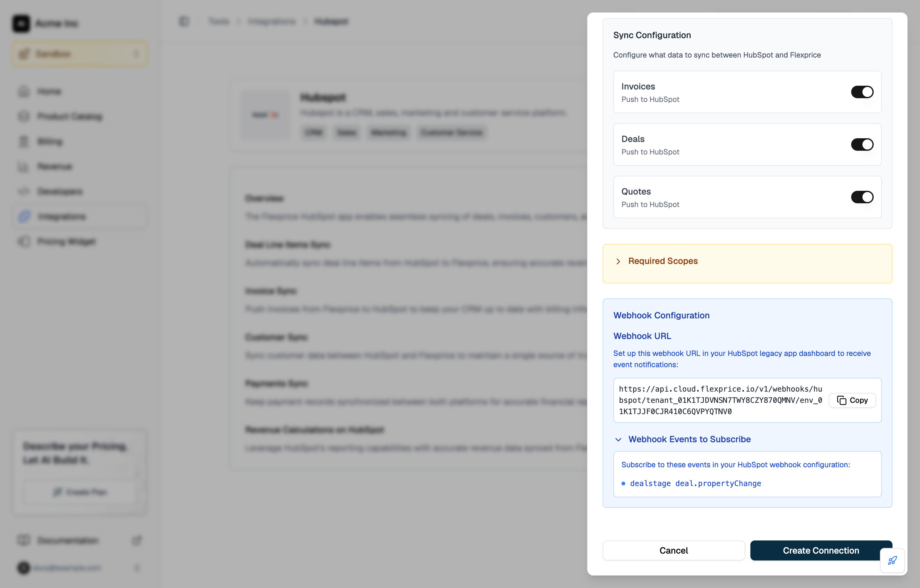
Task: Copy the webhook URL
Action: tap(852, 400)
